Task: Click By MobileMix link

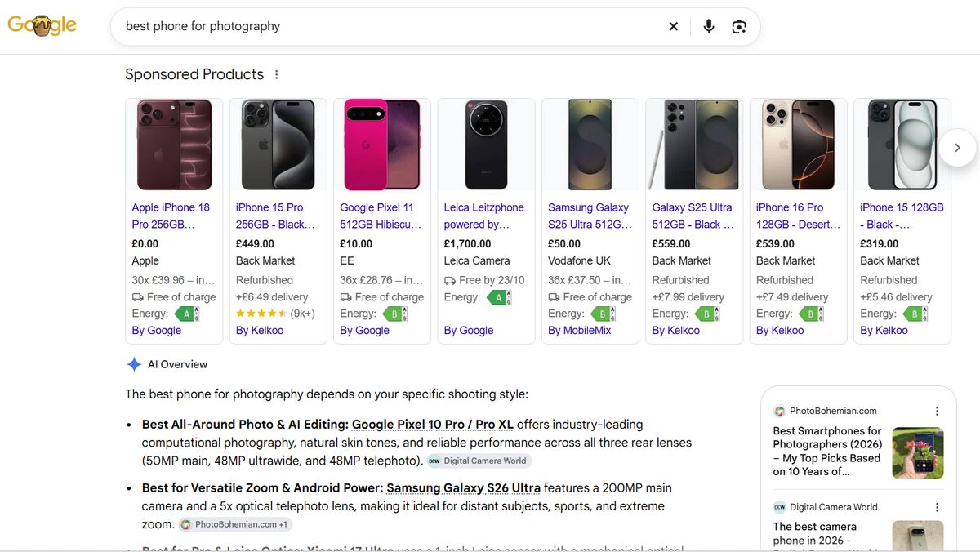Action: [x=580, y=331]
